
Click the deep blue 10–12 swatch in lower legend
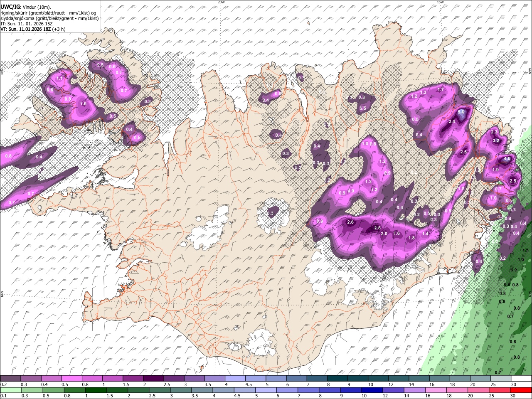[372, 390]
